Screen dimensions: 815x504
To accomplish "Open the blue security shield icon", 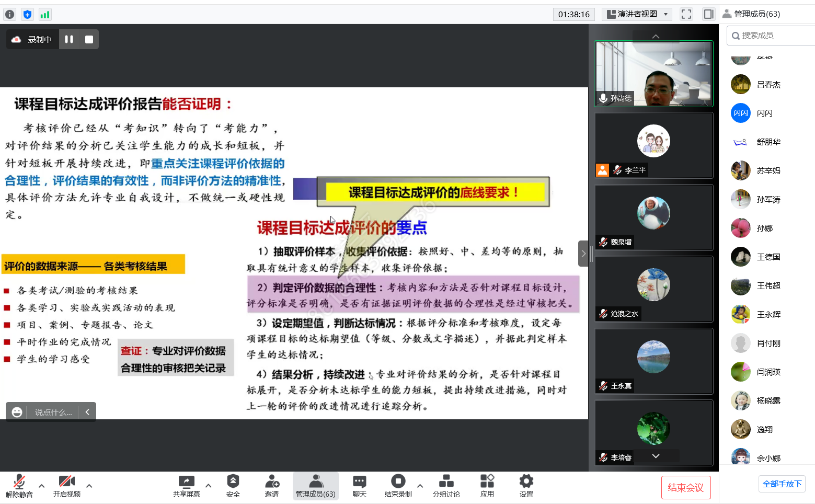I will point(27,15).
